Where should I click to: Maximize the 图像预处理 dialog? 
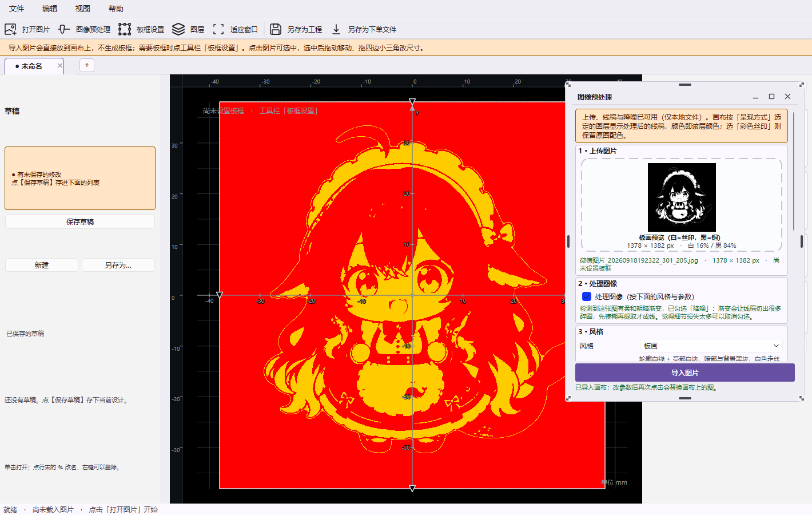pyautogui.click(x=771, y=97)
